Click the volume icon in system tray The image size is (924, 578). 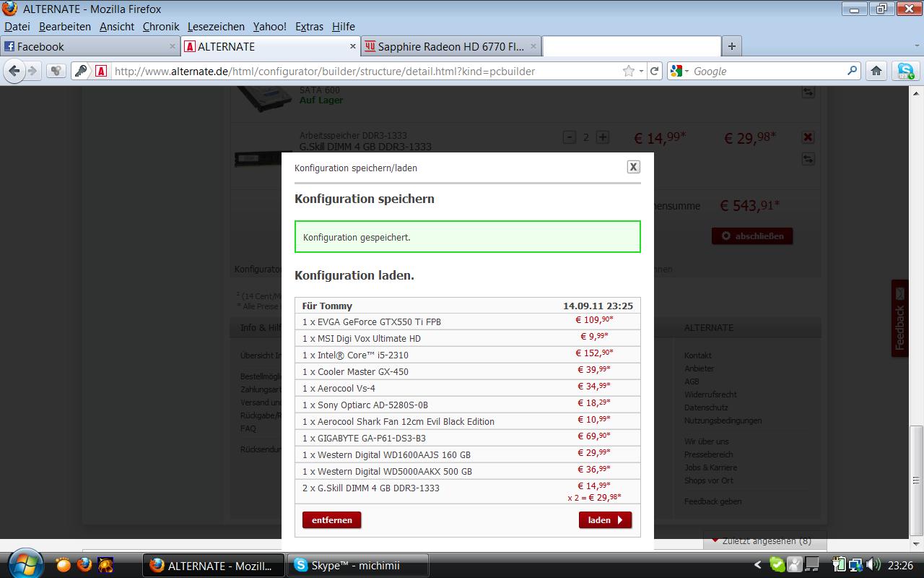[x=873, y=565]
